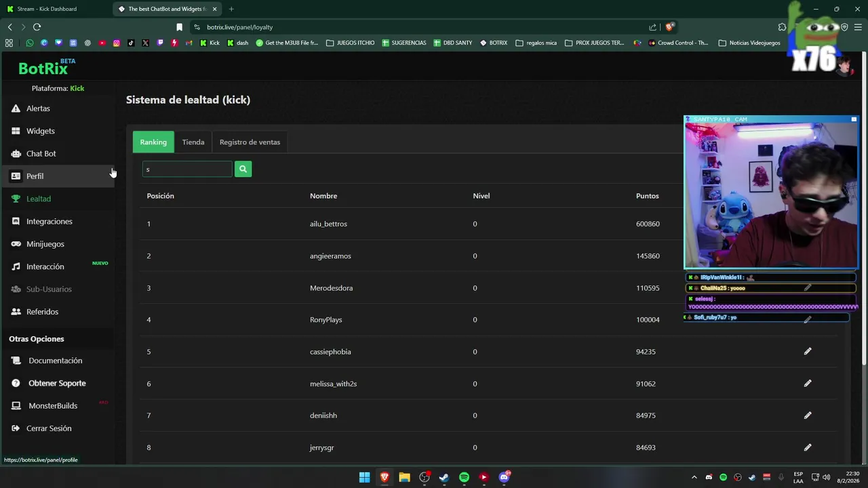This screenshot has height=488, width=868.
Task: Click the BotRix BETA logo
Action: (46, 67)
